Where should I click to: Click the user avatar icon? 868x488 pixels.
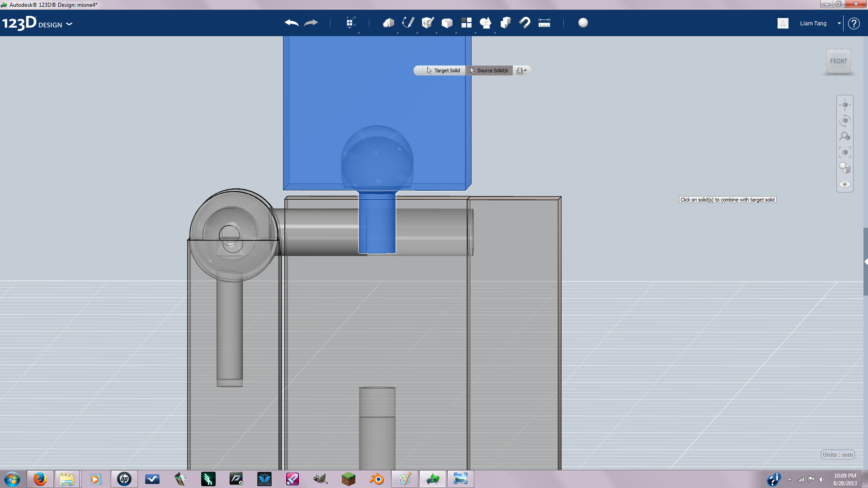(783, 23)
